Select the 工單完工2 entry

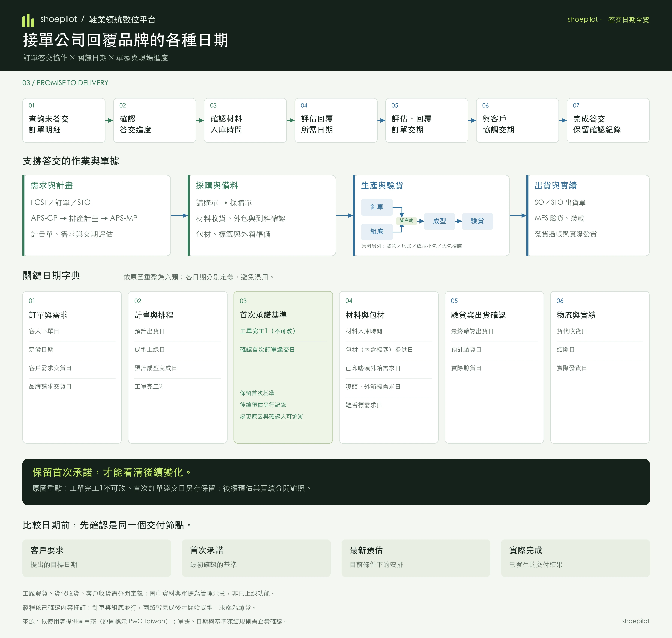[148, 386]
